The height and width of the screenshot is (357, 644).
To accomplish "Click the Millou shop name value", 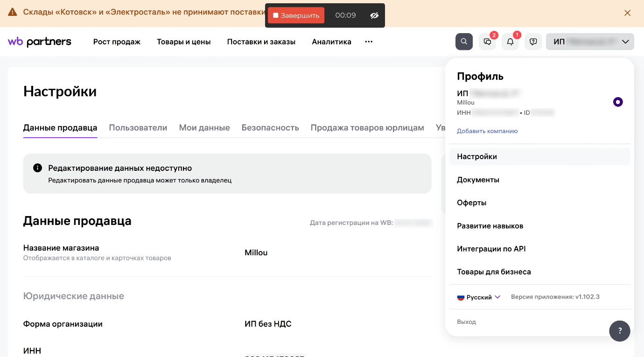I will (256, 252).
